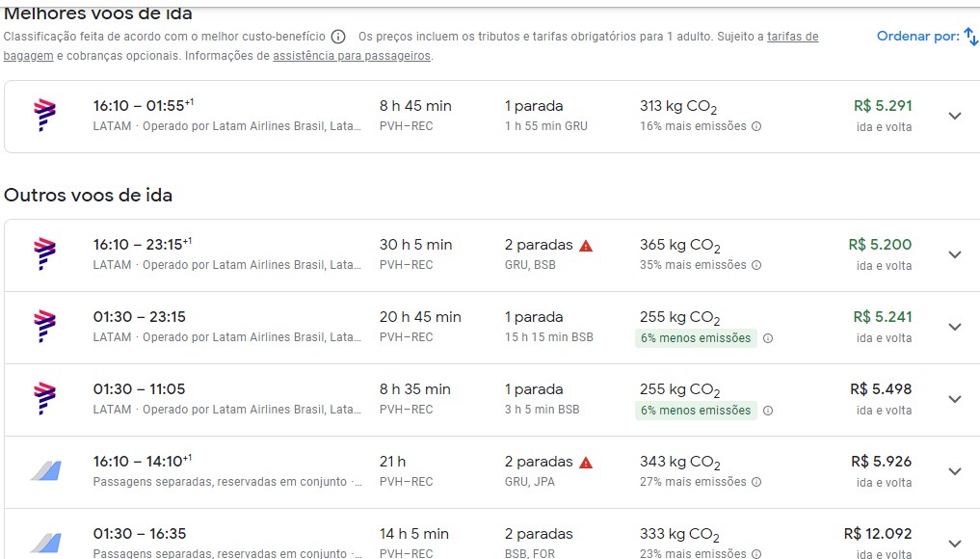Viewport: 980px width, 559px height.
Task: Expand the R$ 5.241 flight row
Action: 954,327
